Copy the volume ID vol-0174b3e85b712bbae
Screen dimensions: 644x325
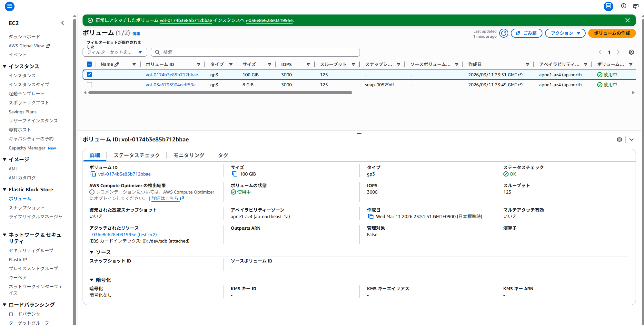[x=93, y=174]
